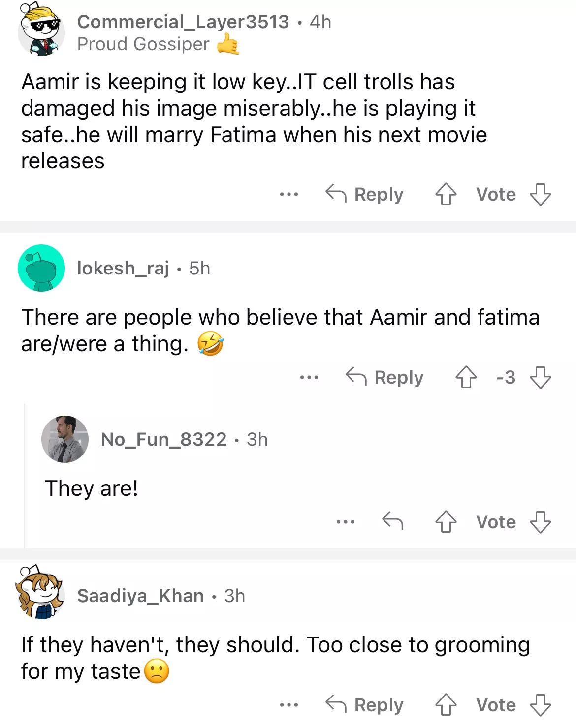Open more options for Saadiya_Khan's comment
Screen dimensions: 576x728
288,705
